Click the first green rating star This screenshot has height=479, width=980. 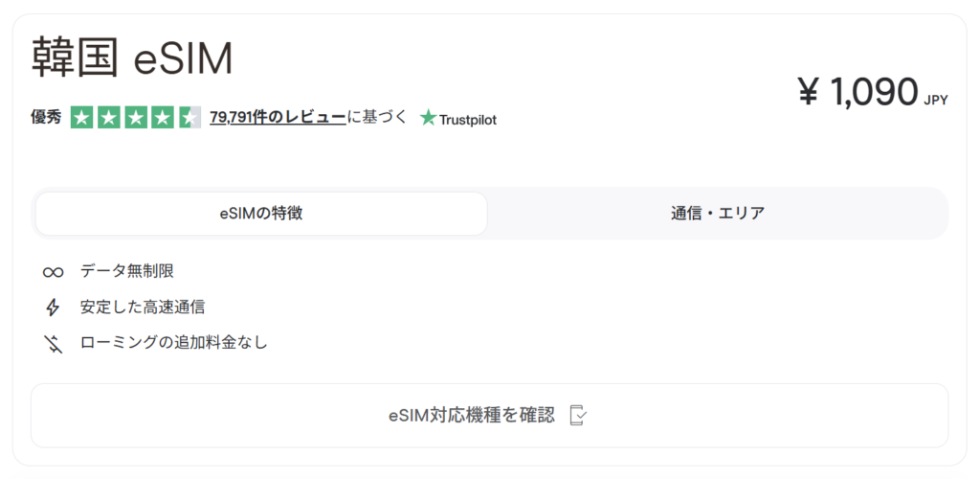81,118
